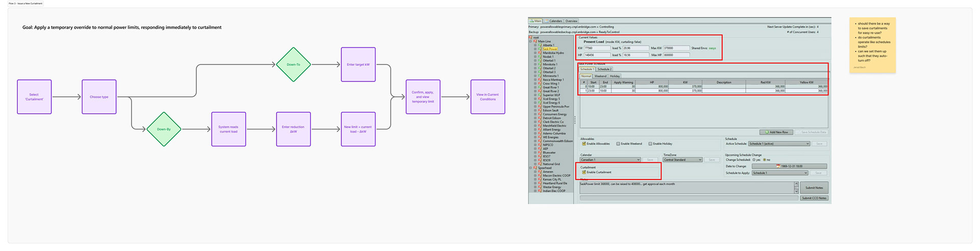Click the Xcel Energy 5 node icon
The height and width of the screenshot is (251, 980).
click(540, 99)
